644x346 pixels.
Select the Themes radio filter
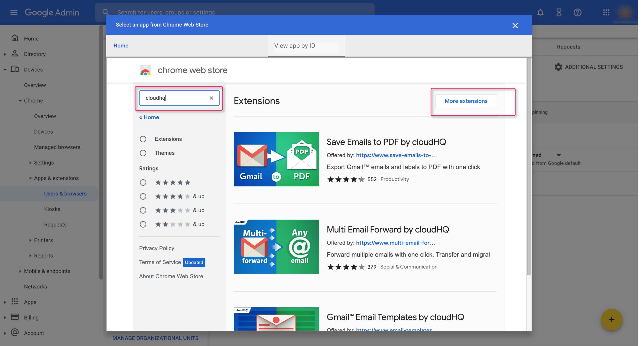tap(143, 153)
